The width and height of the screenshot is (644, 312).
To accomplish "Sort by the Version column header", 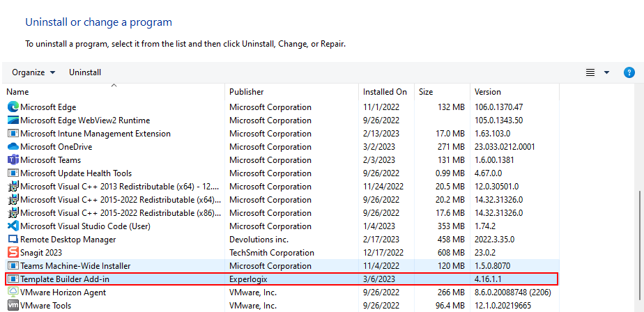I will pyautogui.click(x=514, y=91).
